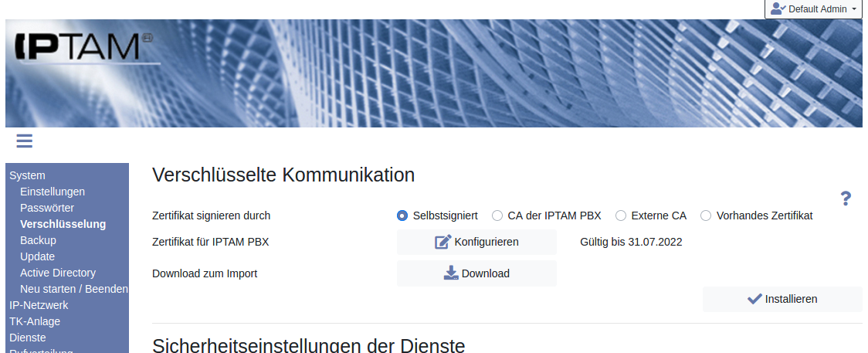Image resolution: width=868 pixels, height=353 pixels.
Task: Expand the TK-Anlage section
Action: pos(35,321)
